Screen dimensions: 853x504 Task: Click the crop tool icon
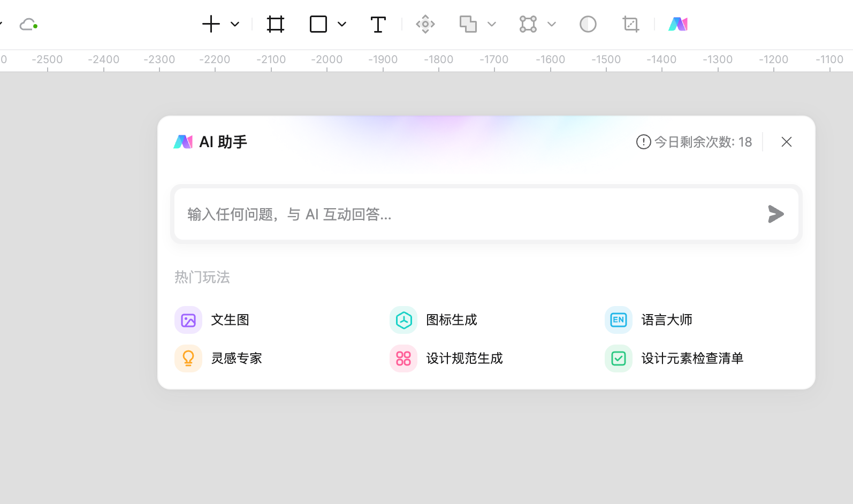tap(631, 24)
